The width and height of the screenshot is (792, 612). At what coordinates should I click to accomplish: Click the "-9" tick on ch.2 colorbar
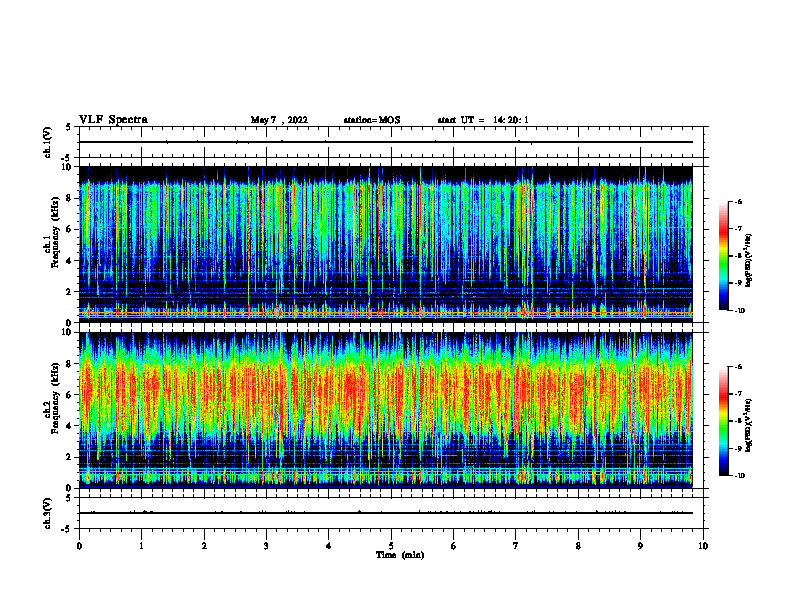[738, 448]
